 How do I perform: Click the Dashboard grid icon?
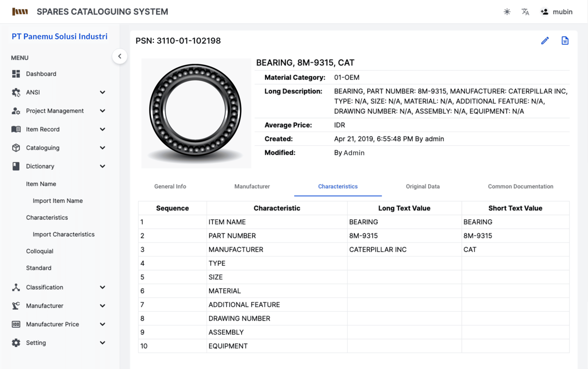point(16,74)
